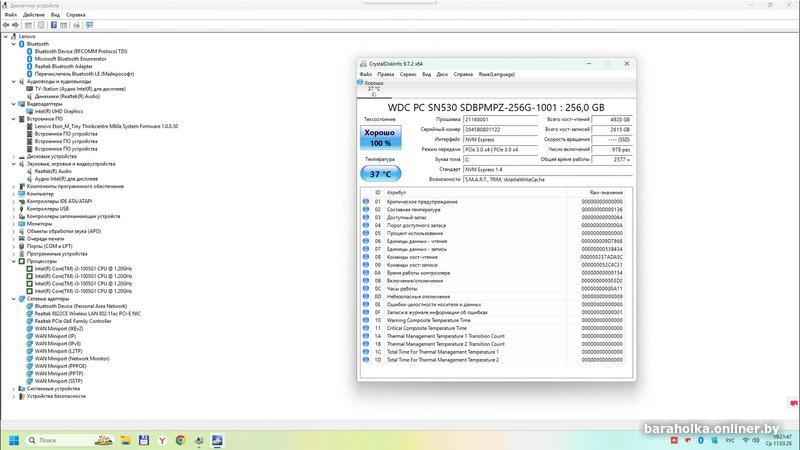Image resolution: width=800 pixels, height=450 pixels.
Task: Open Bluetooth tray icon
Action: [701, 440]
